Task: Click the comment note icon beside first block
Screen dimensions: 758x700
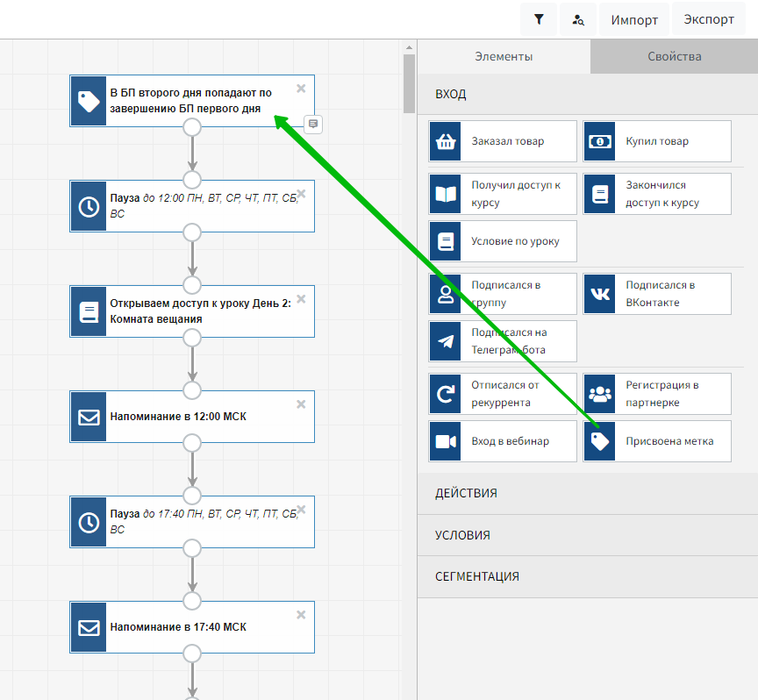Action: click(x=313, y=124)
